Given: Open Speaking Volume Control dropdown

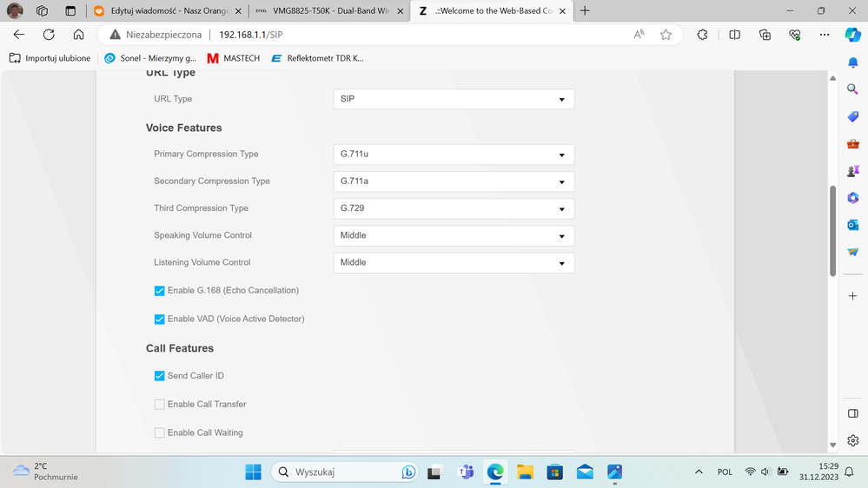Looking at the screenshot, I should point(453,235).
